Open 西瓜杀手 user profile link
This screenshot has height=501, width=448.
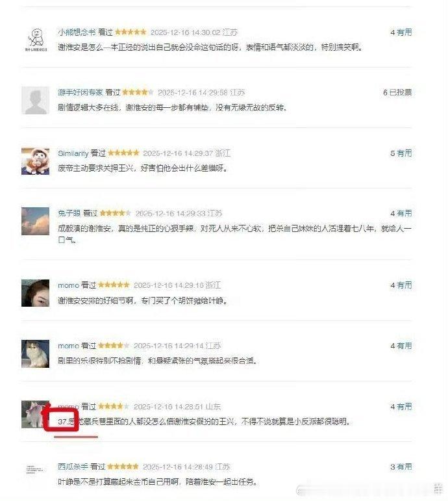click(x=73, y=467)
